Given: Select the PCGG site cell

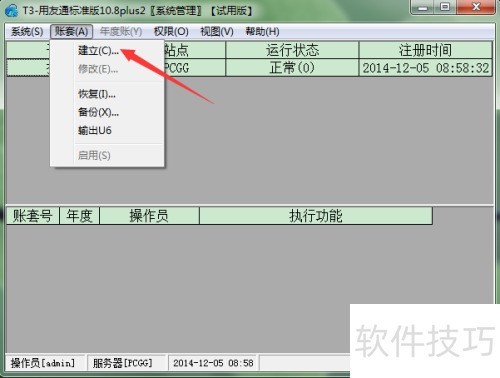Looking at the screenshot, I should pos(194,68).
